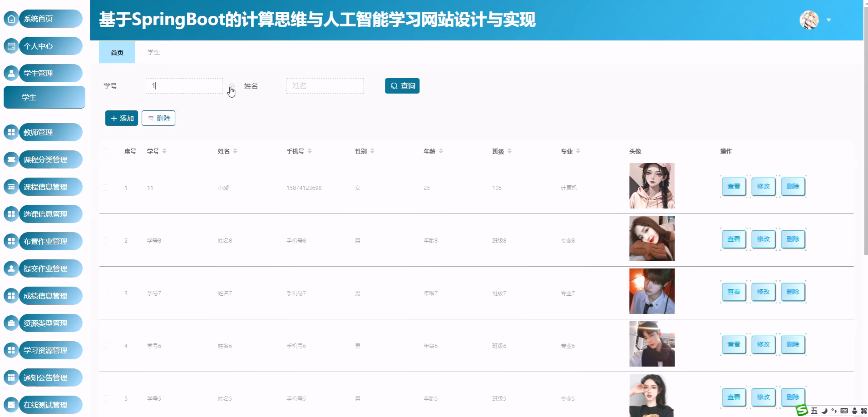The image size is (868, 417).
Task: Click the 姓名 search input field
Action: tap(325, 86)
